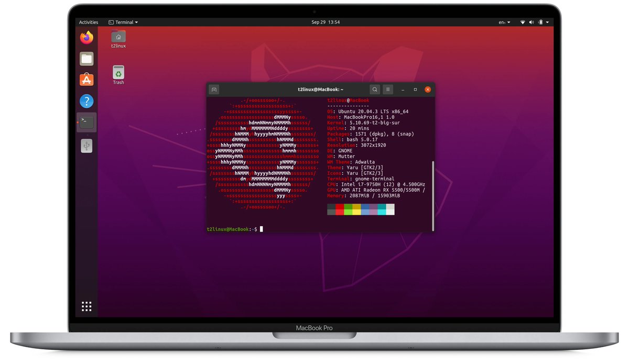Screen dimensions: 629x364
Task: Click the 'Memory: 2087MiB / 15903MiB' line
Action: click(x=363, y=195)
